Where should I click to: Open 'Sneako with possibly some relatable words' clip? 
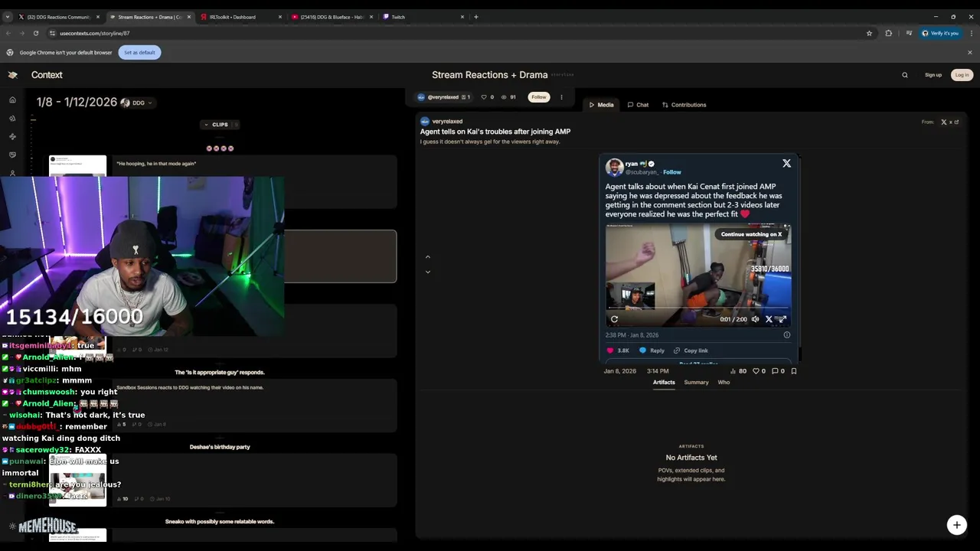(223, 534)
